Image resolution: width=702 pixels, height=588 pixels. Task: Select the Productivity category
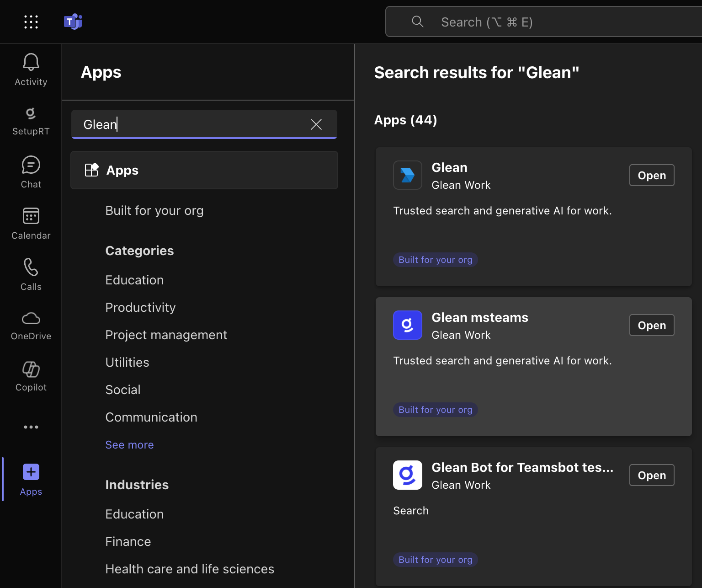tap(140, 308)
